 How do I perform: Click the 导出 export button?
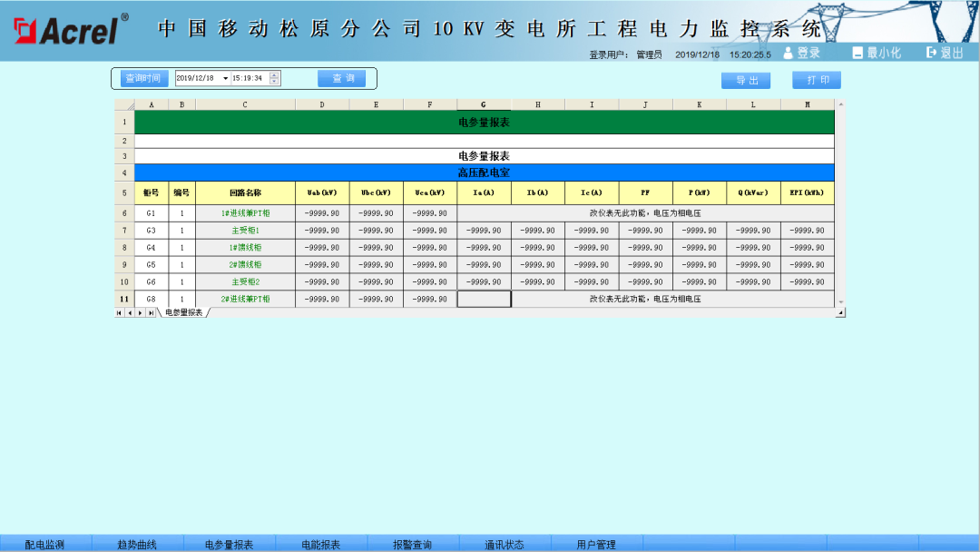click(x=745, y=80)
